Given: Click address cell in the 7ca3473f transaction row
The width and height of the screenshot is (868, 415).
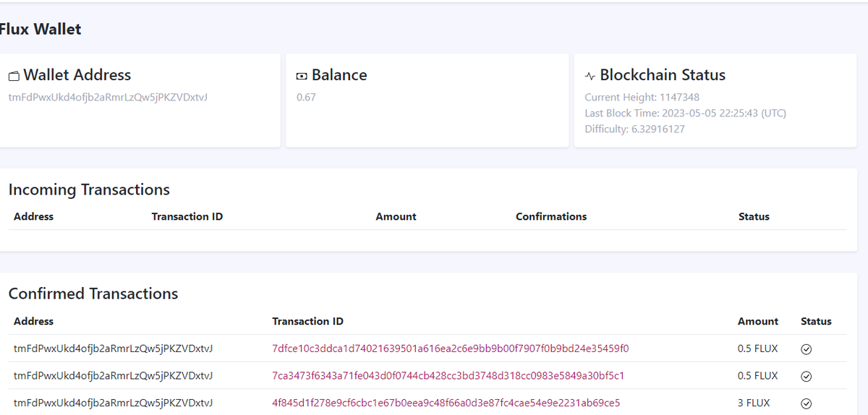Looking at the screenshot, I should 113,375.
